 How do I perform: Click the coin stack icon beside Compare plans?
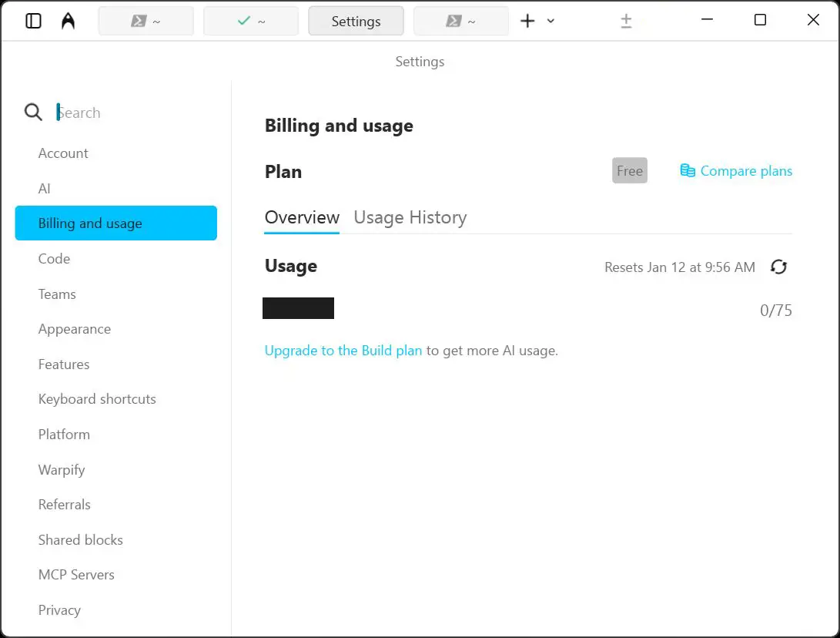(x=688, y=171)
